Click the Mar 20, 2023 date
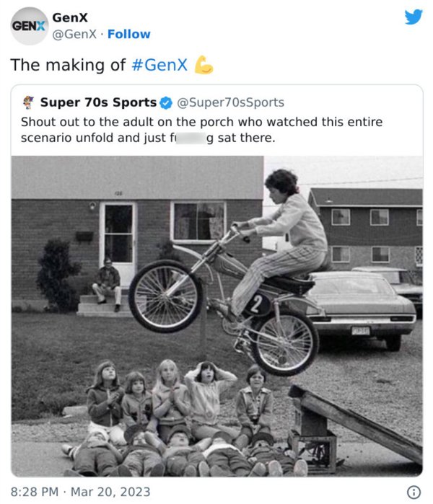Viewport: 433px width, 504px height. 110,492
